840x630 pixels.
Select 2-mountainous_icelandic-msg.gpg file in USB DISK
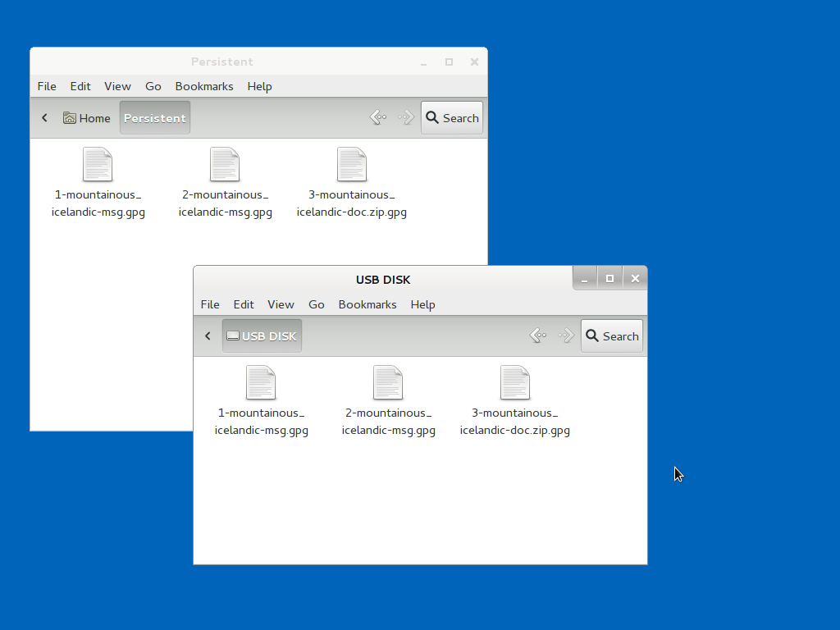tap(388, 384)
